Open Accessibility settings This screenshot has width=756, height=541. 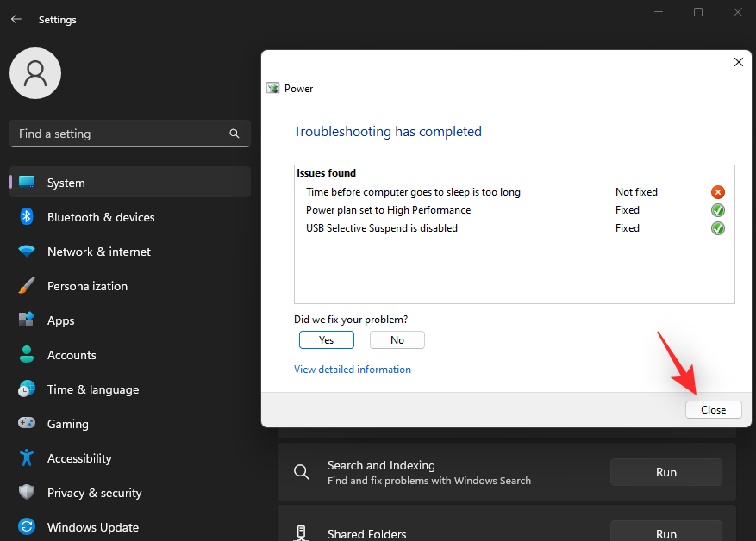(x=79, y=458)
